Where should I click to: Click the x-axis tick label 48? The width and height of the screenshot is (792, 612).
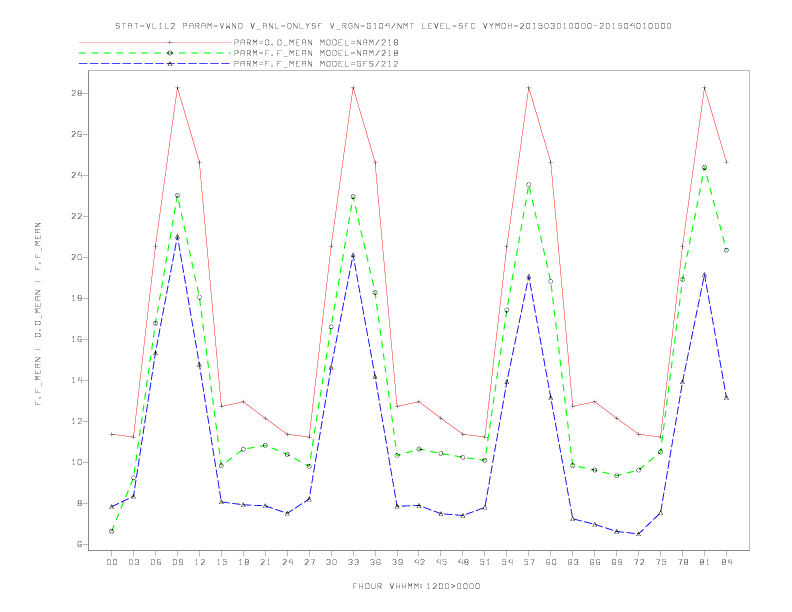tap(463, 562)
